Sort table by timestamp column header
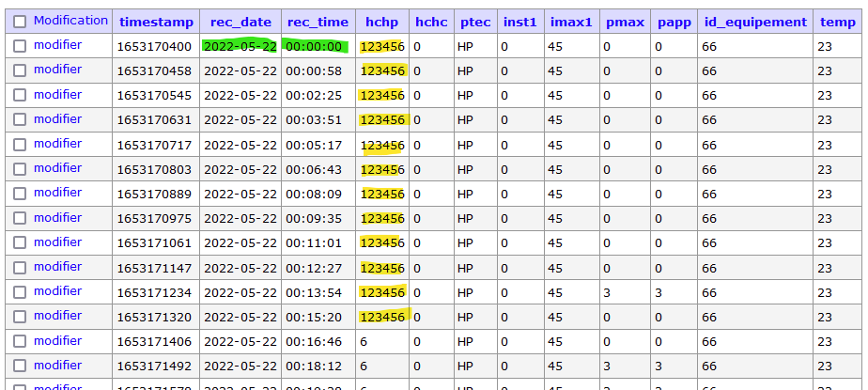Viewport: 868px width, 390px height. coord(156,23)
